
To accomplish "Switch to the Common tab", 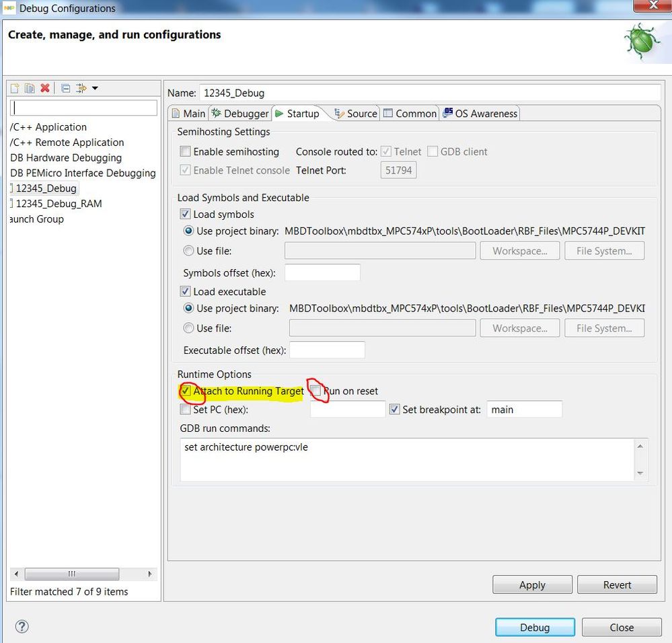I will coord(410,114).
